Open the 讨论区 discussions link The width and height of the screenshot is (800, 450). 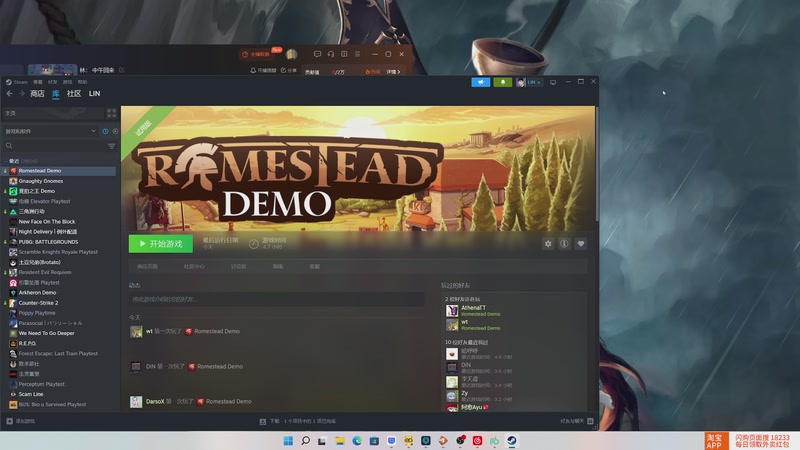(238, 266)
